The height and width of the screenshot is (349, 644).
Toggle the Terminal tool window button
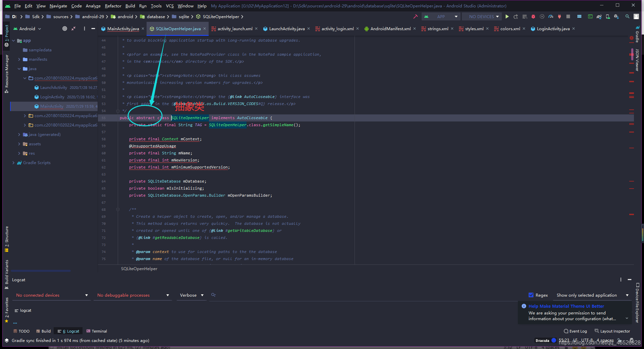tap(97, 331)
